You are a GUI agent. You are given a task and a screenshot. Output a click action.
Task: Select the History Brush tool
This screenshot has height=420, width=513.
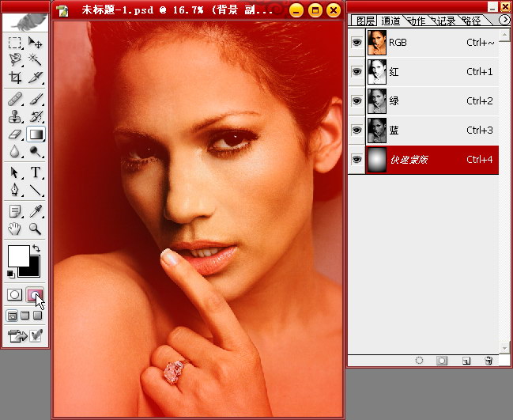pos(35,116)
